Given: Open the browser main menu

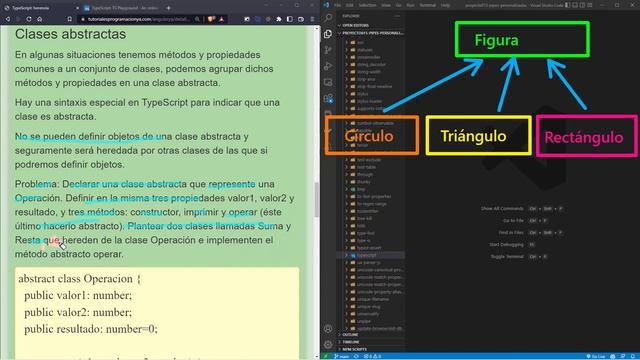Looking at the screenshot, I should pyautogui.click(x=312, y=19).
